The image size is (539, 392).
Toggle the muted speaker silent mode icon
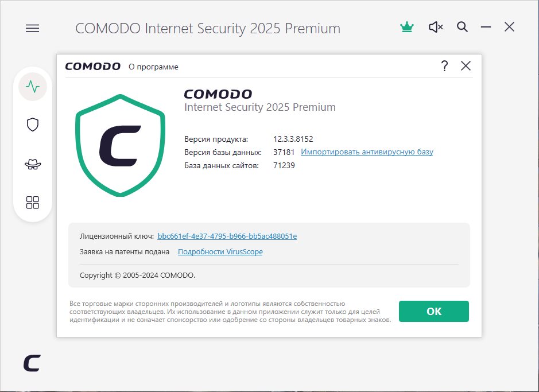(436, 27)
